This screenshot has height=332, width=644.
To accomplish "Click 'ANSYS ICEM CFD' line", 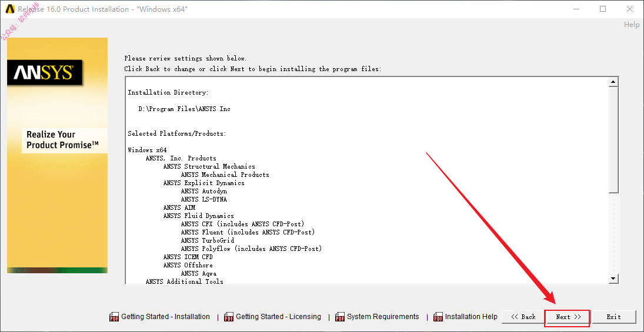I will click(x=188, y=257).
